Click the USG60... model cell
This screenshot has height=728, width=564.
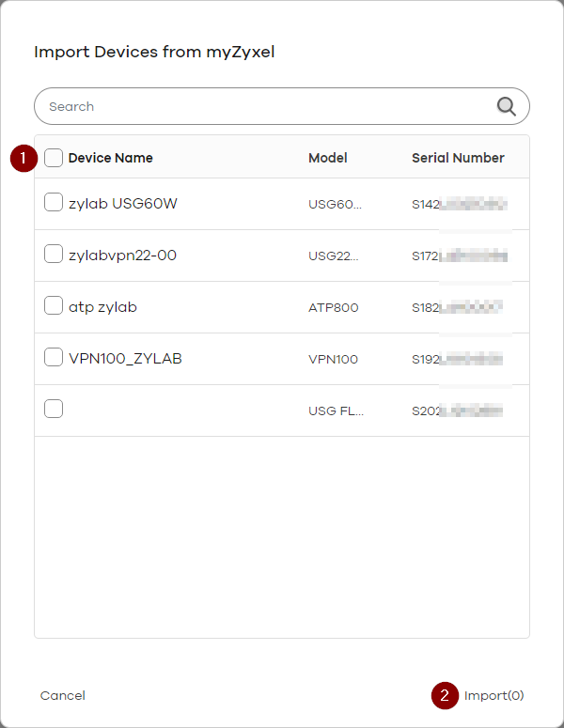pos(335,204)
